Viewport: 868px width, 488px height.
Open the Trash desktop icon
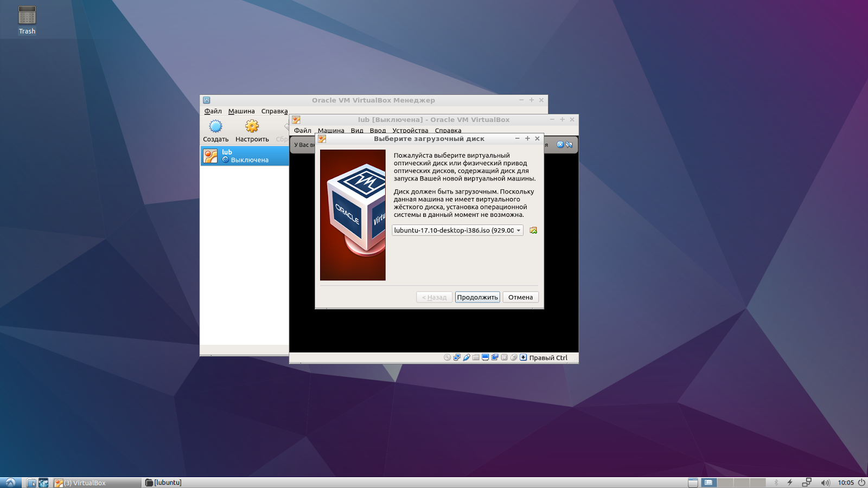click(27, 20)
